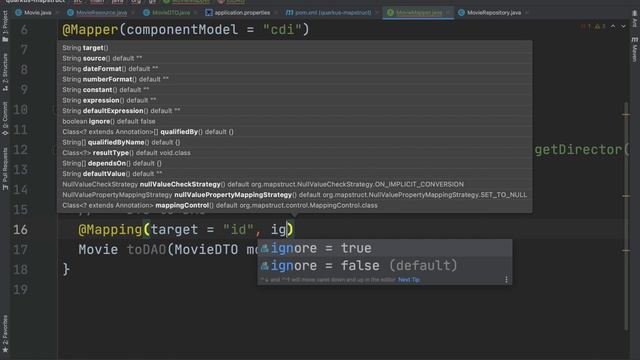Jump to next highlighted error arrow

[x=623, y=27]
